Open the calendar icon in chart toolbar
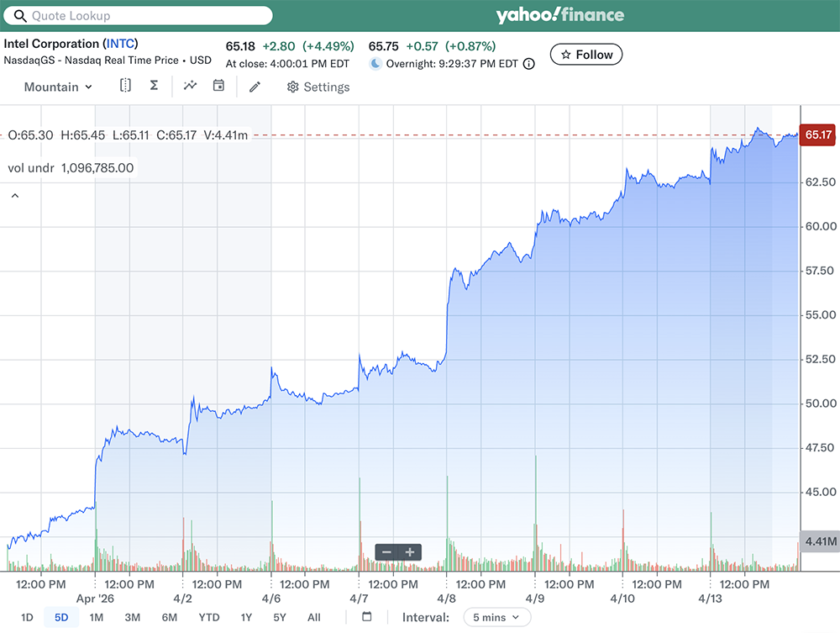 point(218,86)
